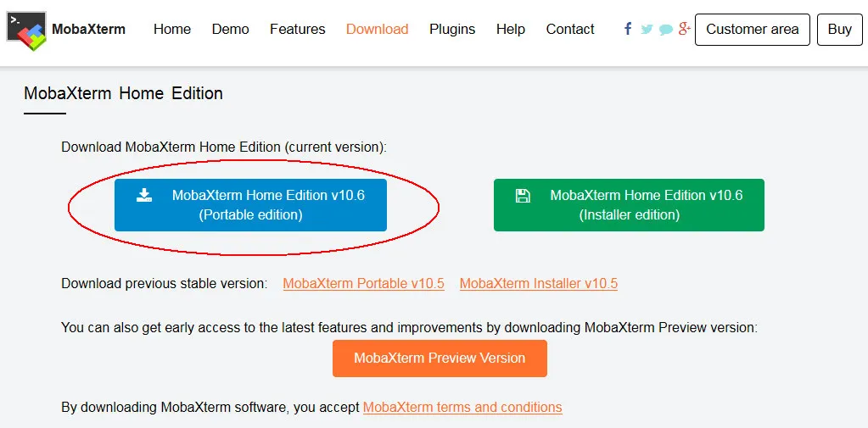The height and width of the screenshot is (428, 868).
Task: Open the Demo page
Action: coord(230,30)
